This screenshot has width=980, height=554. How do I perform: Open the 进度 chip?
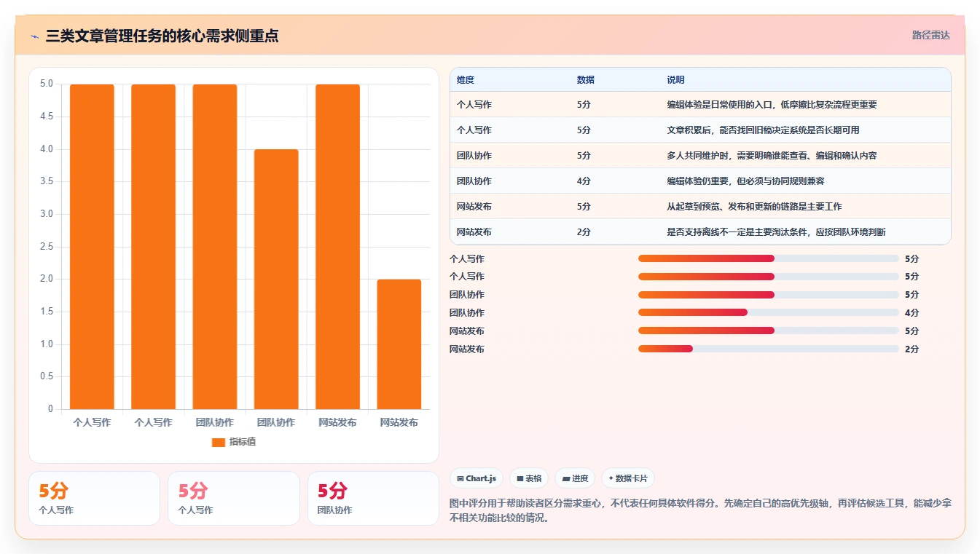click(x=575, y=478)
